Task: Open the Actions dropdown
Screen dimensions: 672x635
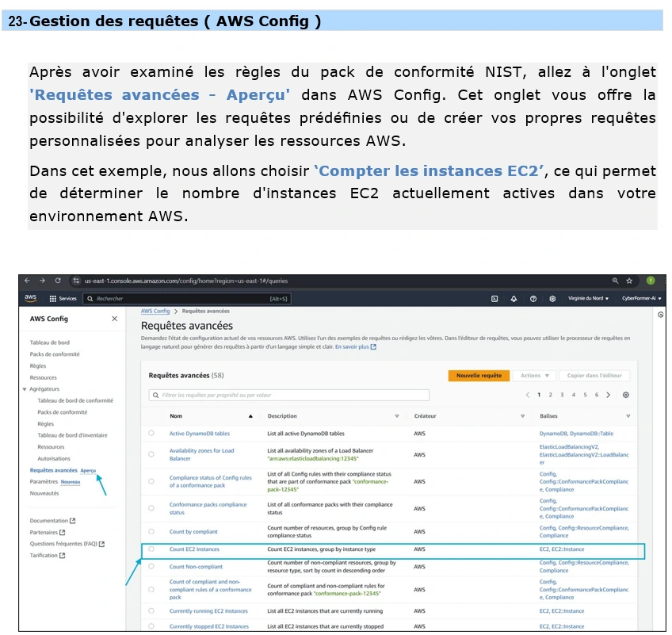Action: pyautogui.click(x=534, y=376)
